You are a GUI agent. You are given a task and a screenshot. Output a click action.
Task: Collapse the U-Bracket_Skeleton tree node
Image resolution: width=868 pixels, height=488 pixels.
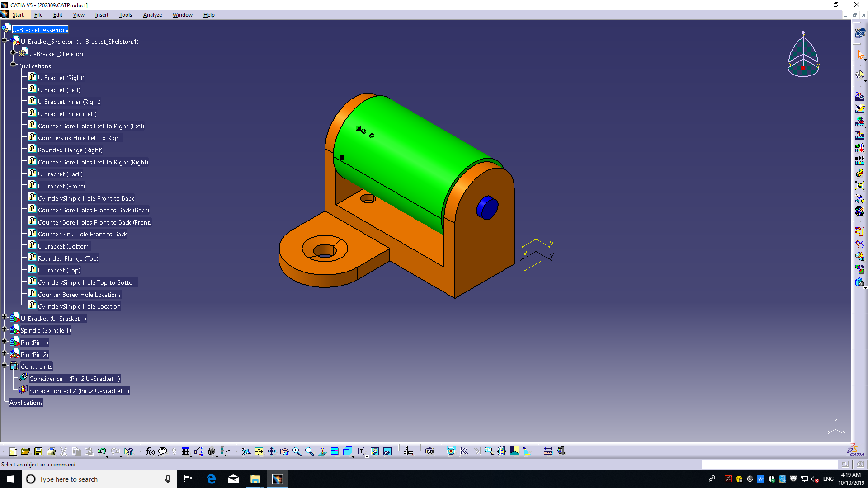click(5, 40)
